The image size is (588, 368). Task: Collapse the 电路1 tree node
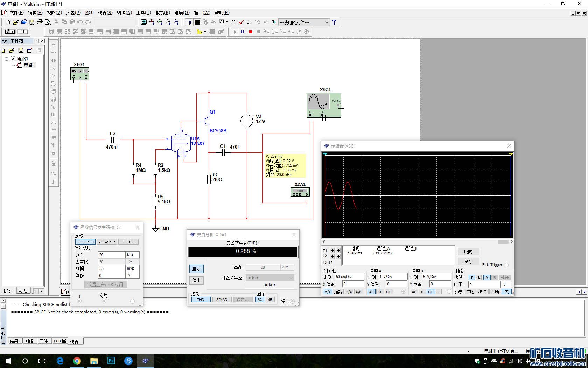(6, 59)
